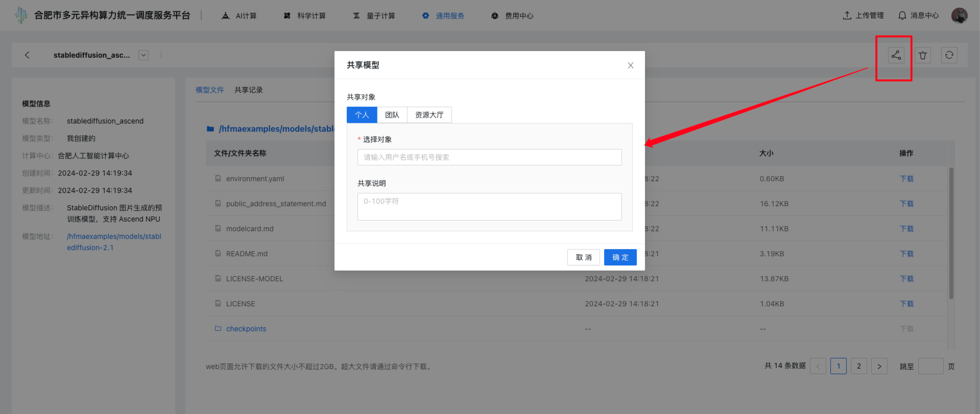Click the trash delete icon
The height and width of the screenshot is (414, 980).
click(922, 55)
